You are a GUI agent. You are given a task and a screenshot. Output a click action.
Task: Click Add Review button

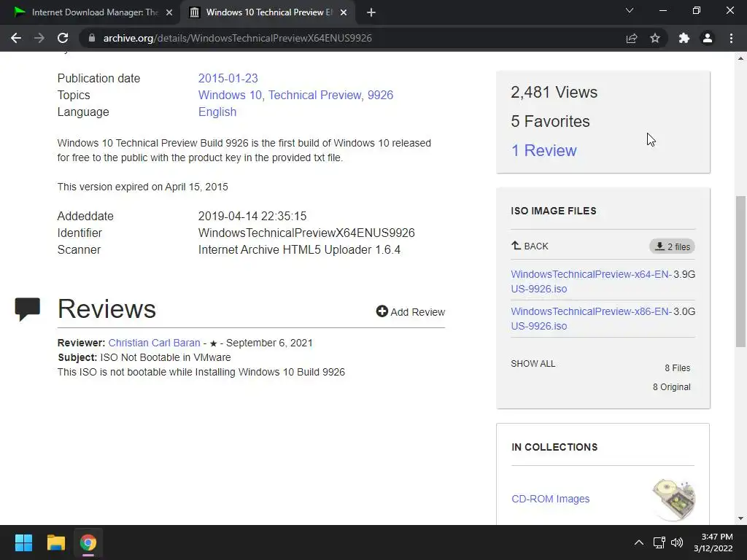(x=410, y=312)
